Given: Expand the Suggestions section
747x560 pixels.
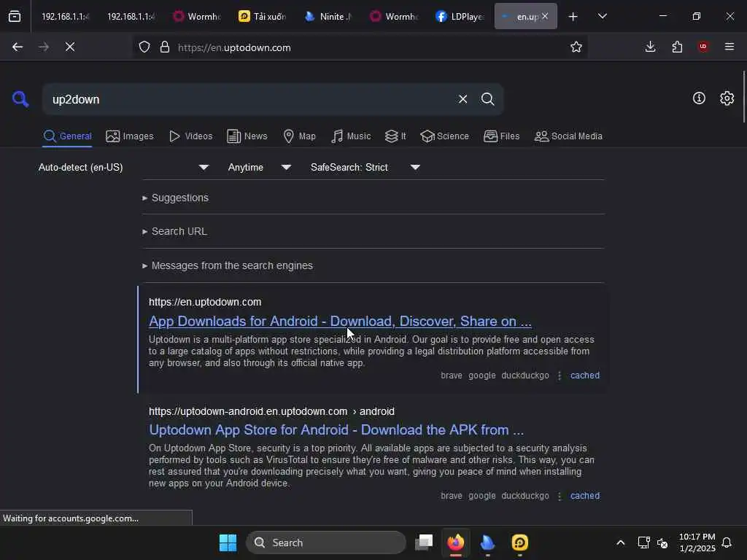Looking at the screenshot, I should click(175, 198).
